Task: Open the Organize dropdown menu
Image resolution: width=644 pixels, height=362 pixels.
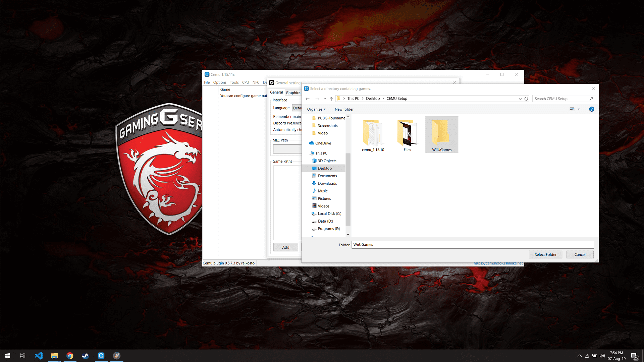Action: [x=316, y=109]
